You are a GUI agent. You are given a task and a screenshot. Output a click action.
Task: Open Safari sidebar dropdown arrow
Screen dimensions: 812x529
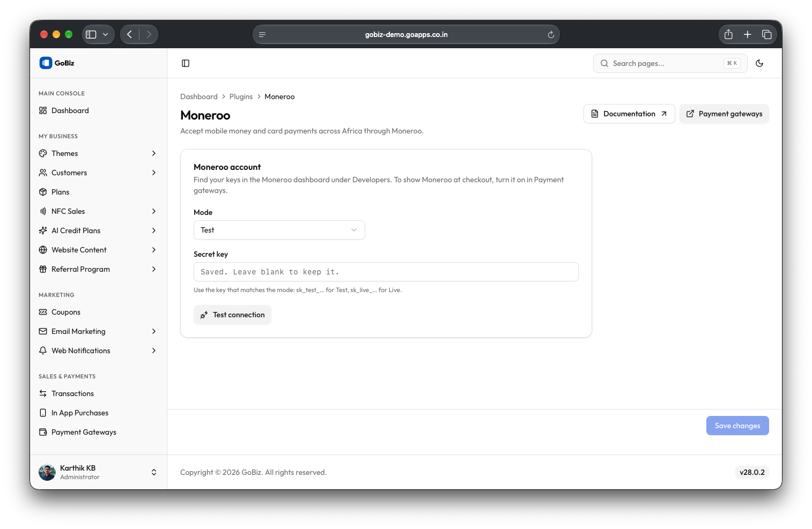pyautogui.click(x=106, y=34)
